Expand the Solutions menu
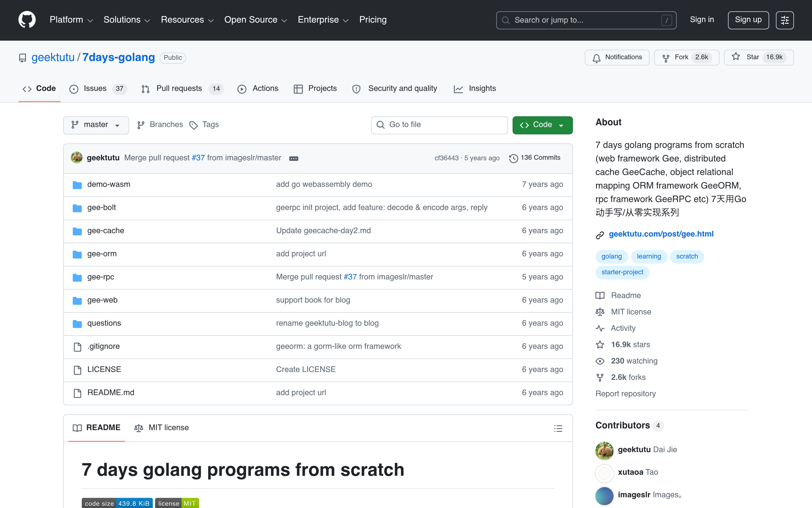Image resolution: width=812 pixels, height=508 pixels. (x=127, y=20)
